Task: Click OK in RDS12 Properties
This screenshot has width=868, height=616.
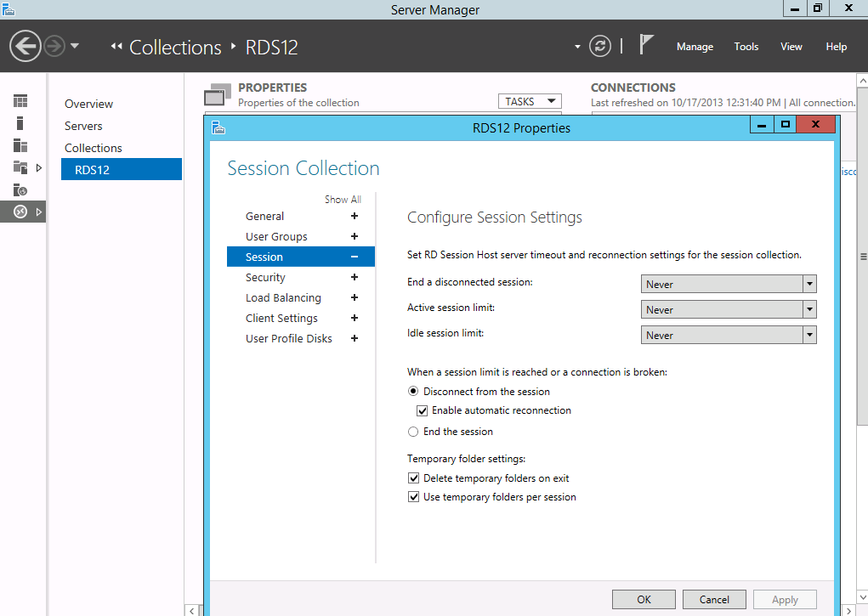Action: [x=644, y=599]
